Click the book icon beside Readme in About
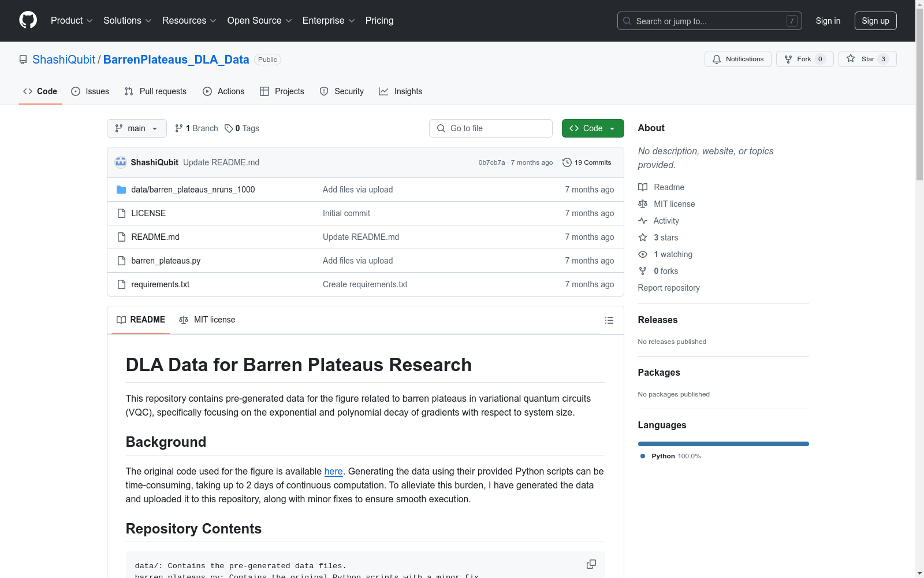The image size is (924, 578). (643, 187)
